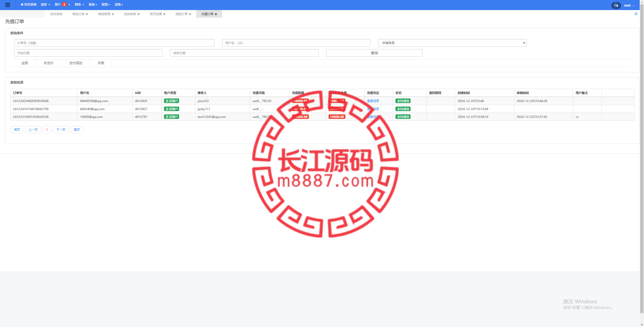Expand the 财务 menu
This screenshot has height=327, width=644.
pos(79,5)
